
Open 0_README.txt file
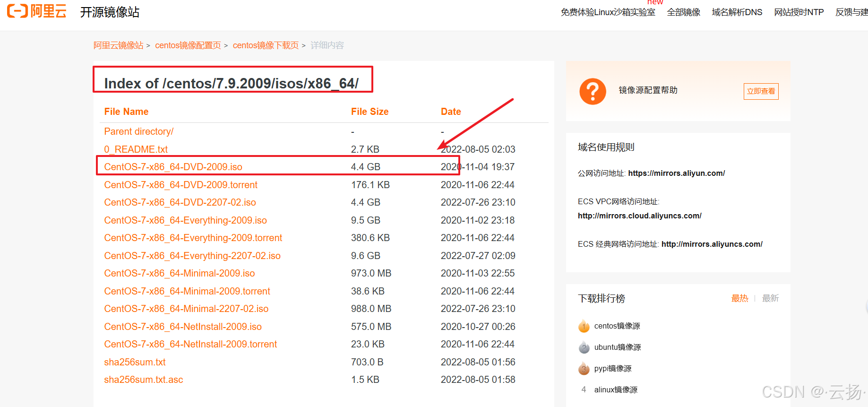[x=136, y=149]
